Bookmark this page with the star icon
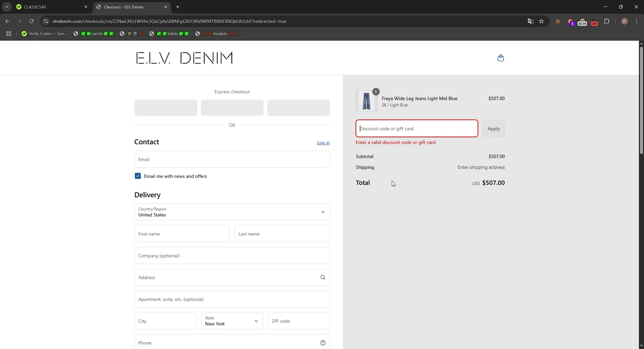 541,21
